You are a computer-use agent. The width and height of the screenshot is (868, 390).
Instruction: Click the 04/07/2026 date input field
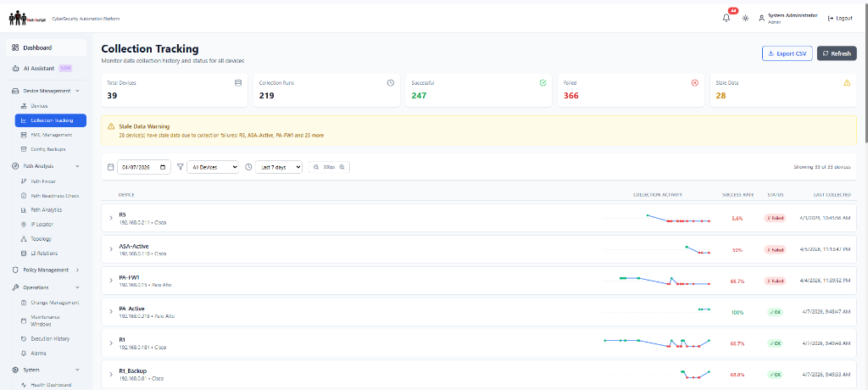(144, 167)
